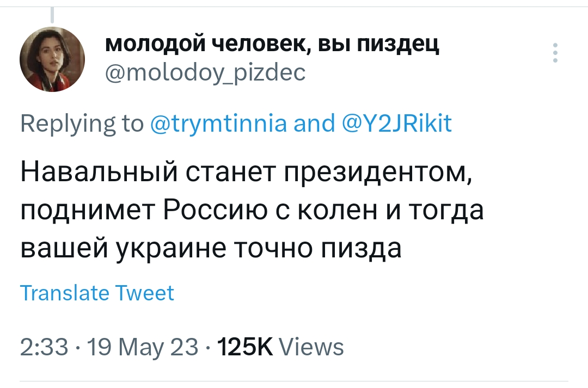Viewport: 588px width, 388px height.
Task: Click the word "Навальный" in the tweet
Action: click(x=91, y=176)
